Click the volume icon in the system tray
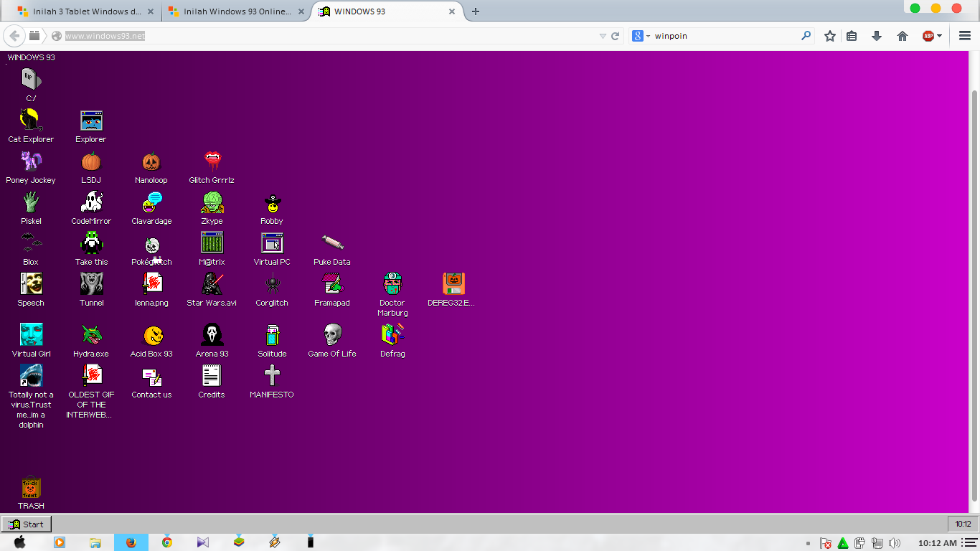Screen dimensions: 980x551 [x=894, y=543]
